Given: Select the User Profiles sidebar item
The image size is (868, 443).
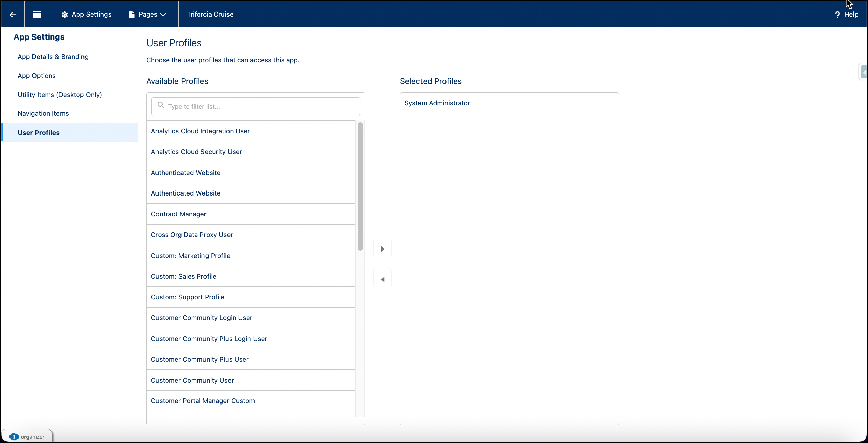Looking at the screenshot, I should [x=70, y=132].
